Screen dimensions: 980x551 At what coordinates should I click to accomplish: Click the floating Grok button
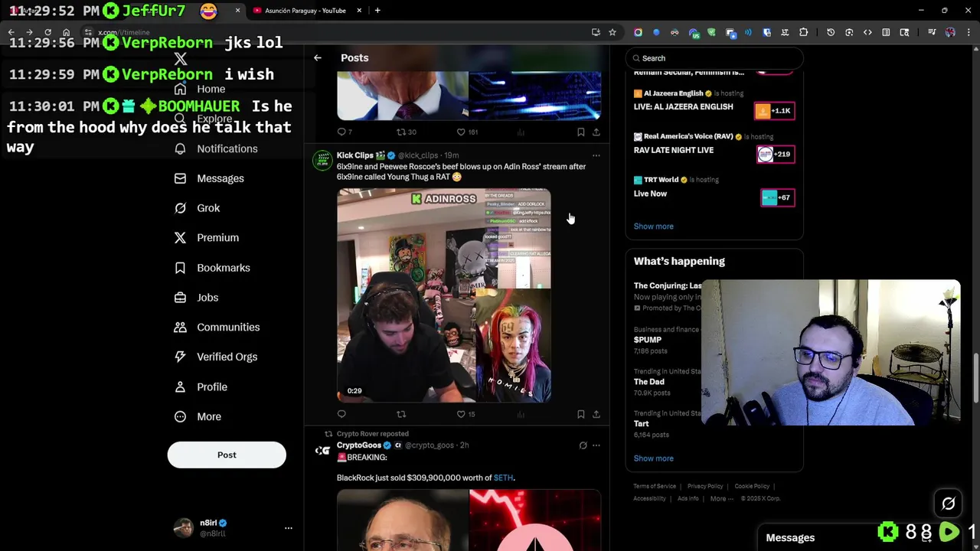point(948,503)
